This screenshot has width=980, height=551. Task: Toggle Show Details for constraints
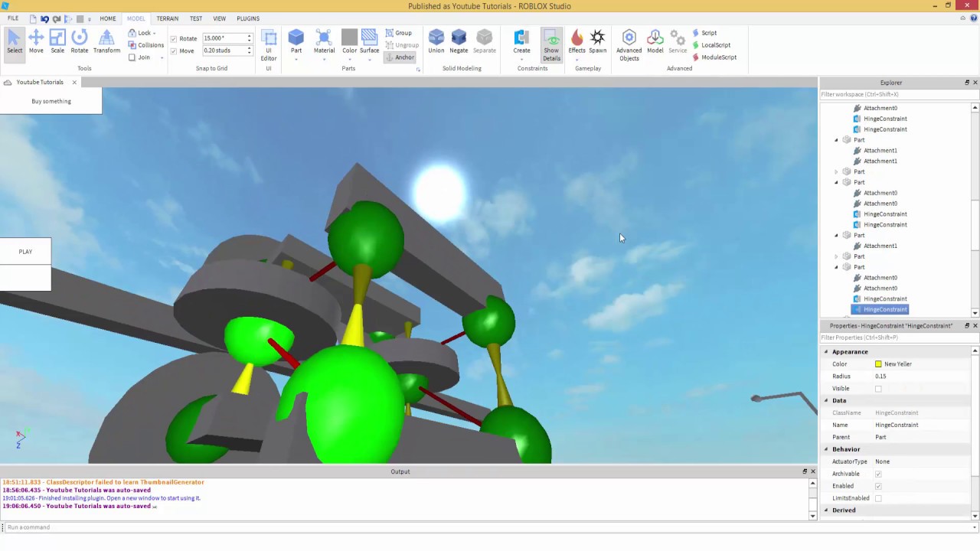coord(551,45)
